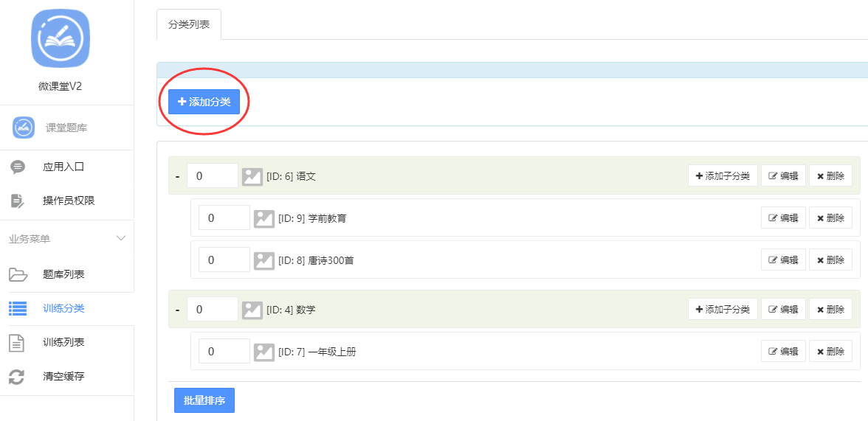Viewport: 868px width, 421px height.
Task: Edit the 学前教育 category
Action: pyautogui.click(x=783, y=218)
